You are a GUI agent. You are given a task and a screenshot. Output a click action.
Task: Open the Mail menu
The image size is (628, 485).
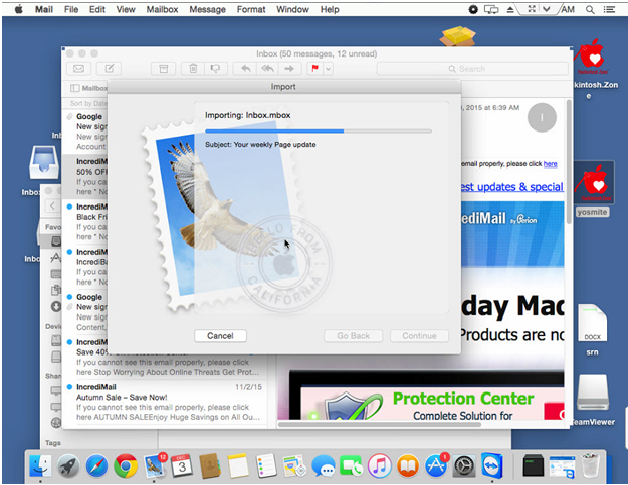tap(44, 9)
